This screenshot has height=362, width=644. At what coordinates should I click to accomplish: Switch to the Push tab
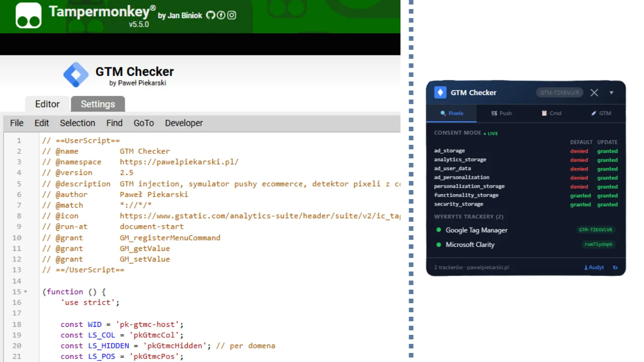501,113
